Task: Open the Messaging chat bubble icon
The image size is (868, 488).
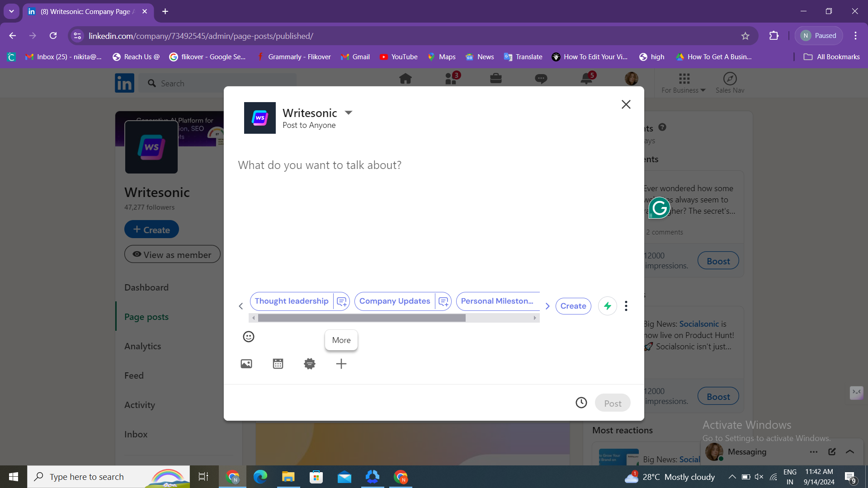Action: (x=541, y=79)
